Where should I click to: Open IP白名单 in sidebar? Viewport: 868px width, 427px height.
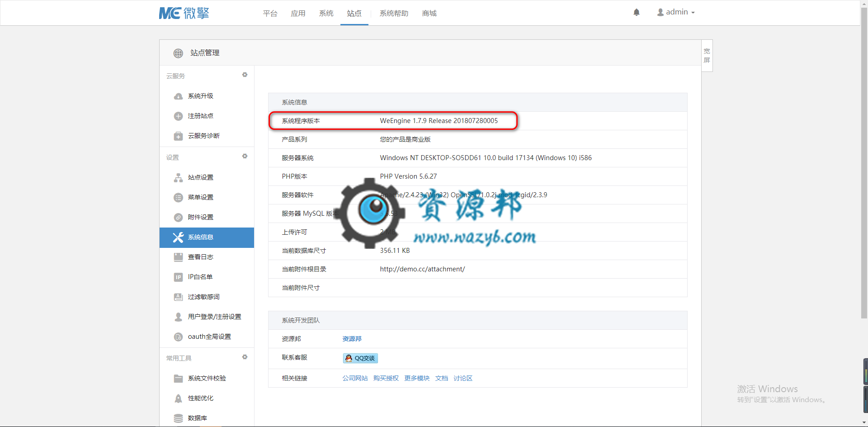click(x=200, y=277)
